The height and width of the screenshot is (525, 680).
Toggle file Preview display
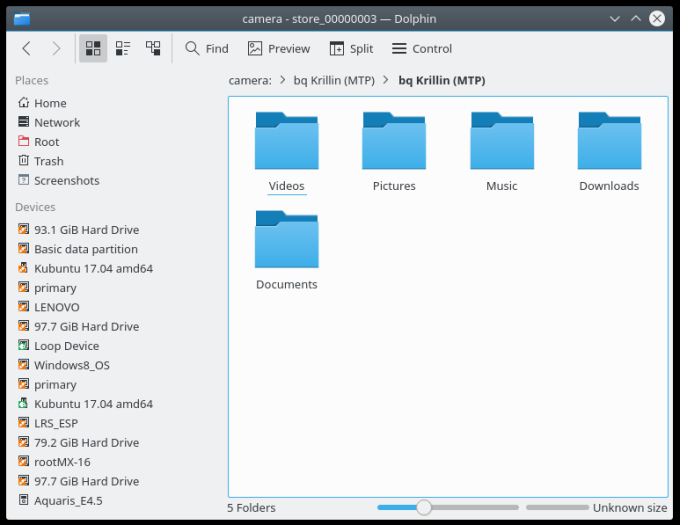click(x=279, y=48)
